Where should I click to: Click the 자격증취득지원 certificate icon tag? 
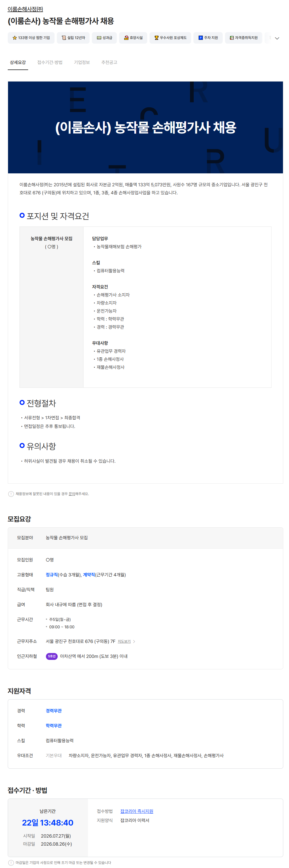[x=244, y=38]
